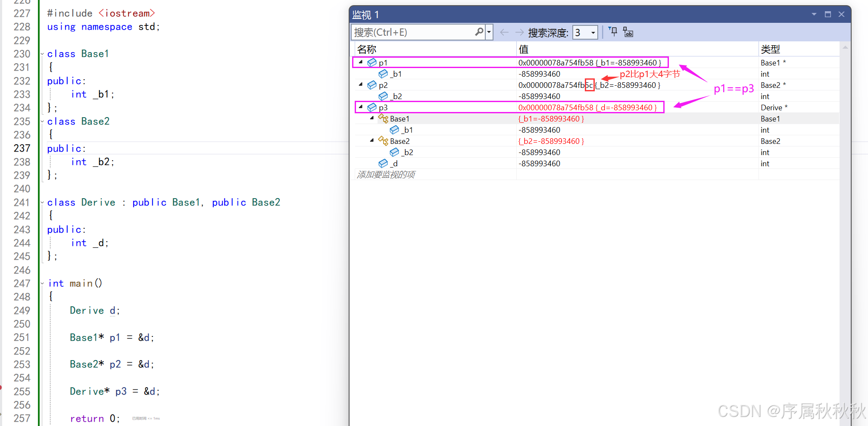Image resolution: width=868 pixels, height=426 pixels.
Task: Collapse class Derive code fold marker
Action: coord(42,202)
